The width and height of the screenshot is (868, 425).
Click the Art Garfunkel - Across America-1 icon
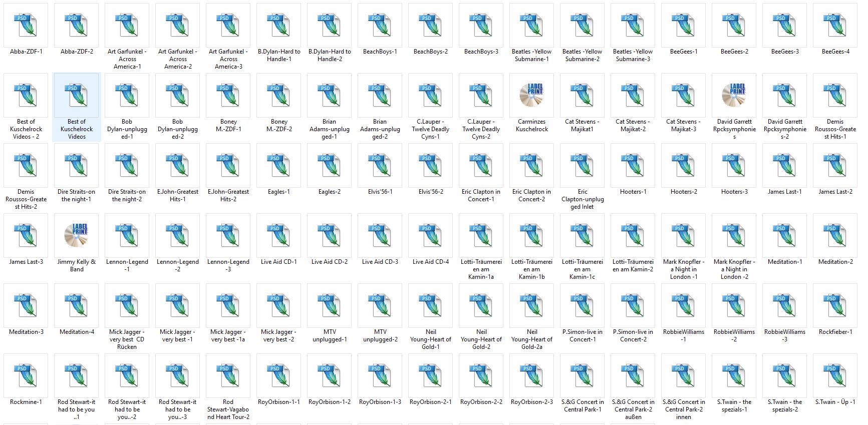(x=127, y=25)
